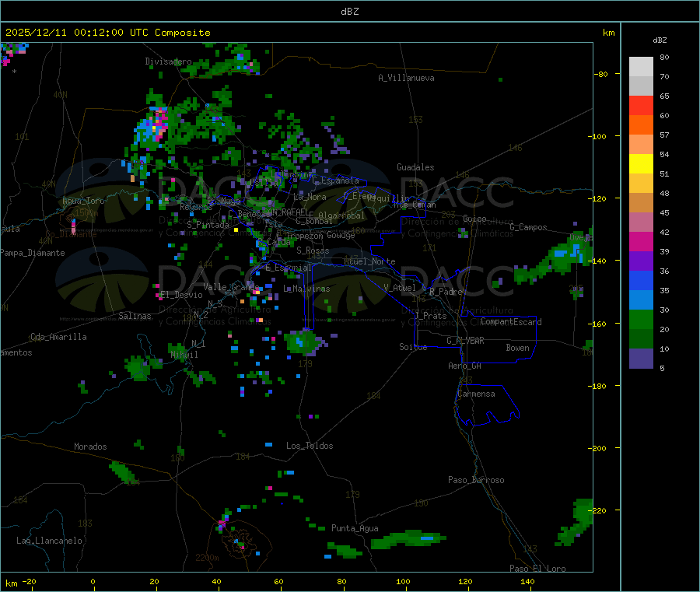700x592 pixels.
Task: Select the blue 35 dBZ legend swatch
Action: 641,280
